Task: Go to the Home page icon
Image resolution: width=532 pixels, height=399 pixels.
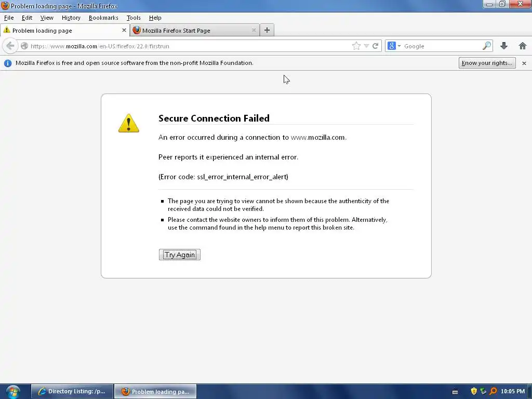Action: tap(523, 46)
